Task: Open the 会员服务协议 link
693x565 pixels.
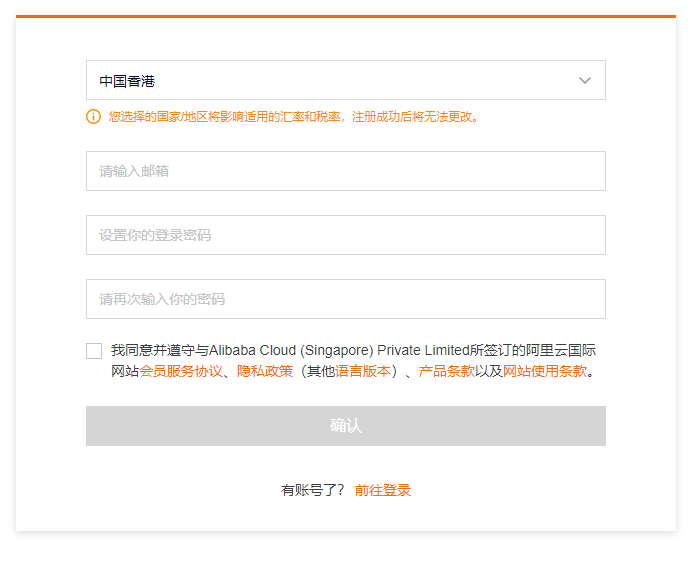Action: 181,372
